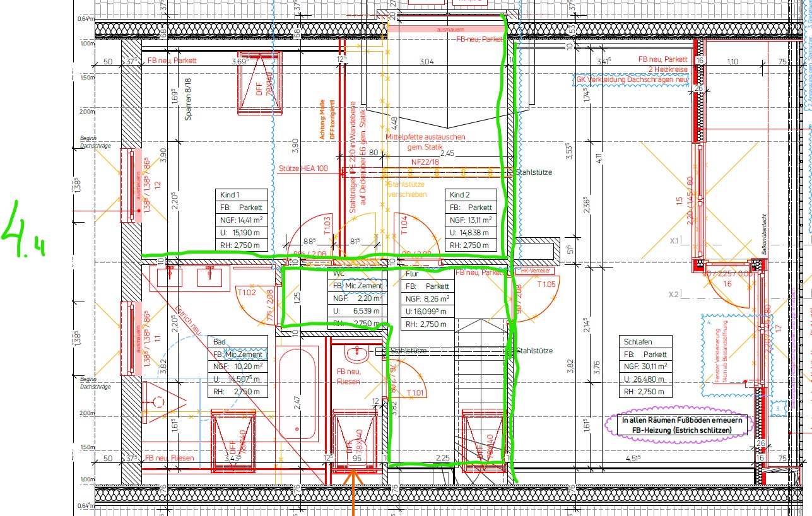Click the blue 'GK Verkleidung Dachschrägen neu' note
This screenshot has height=516, width=812.
tap(630, 80)
